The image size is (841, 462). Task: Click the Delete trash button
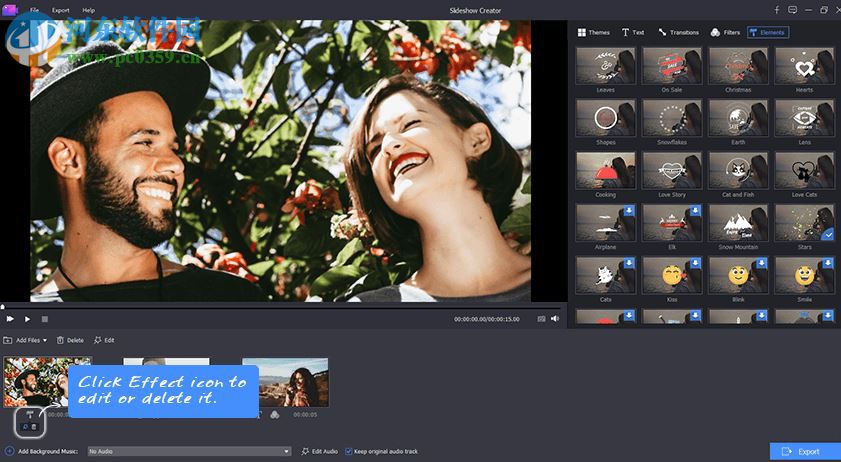70,340
